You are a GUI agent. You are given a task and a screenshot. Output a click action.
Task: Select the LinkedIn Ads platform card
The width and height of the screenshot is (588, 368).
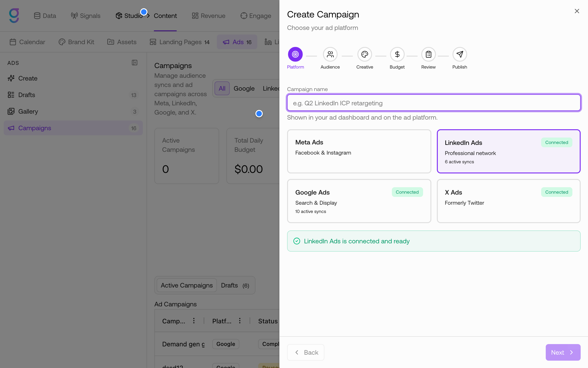point(509,151)
